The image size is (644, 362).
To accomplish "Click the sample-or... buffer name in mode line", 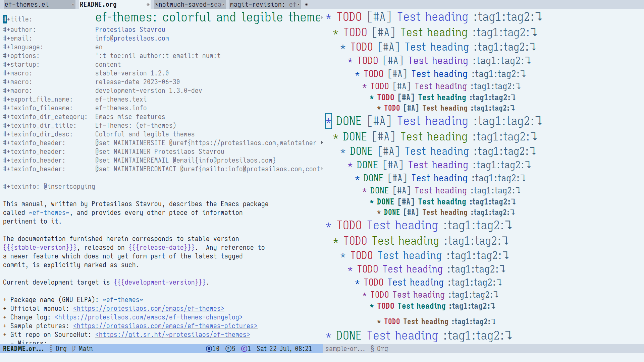I will click(x=345, y=349).
